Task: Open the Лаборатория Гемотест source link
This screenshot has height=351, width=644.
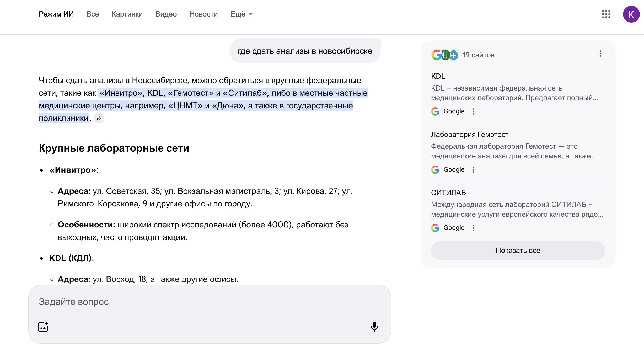Action: [x=469, y=135]
